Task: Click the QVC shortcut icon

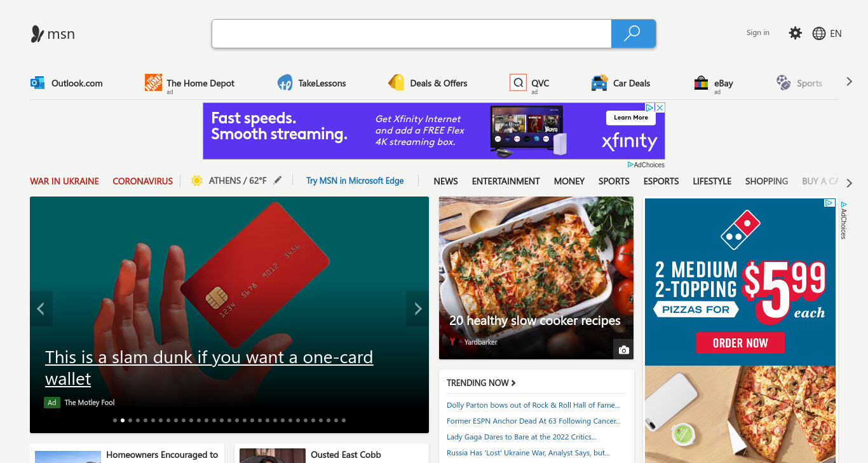Action: [518, 83]
